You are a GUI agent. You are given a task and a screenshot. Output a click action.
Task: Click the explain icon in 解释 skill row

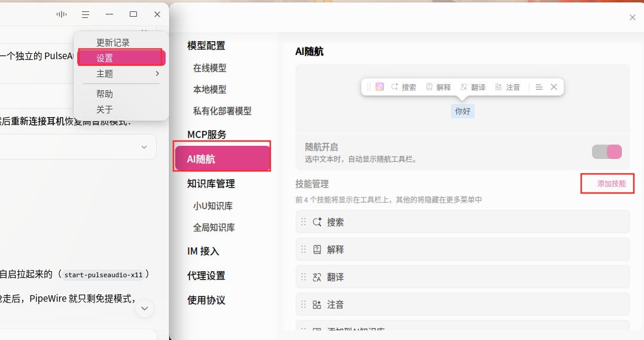point(317,250)
